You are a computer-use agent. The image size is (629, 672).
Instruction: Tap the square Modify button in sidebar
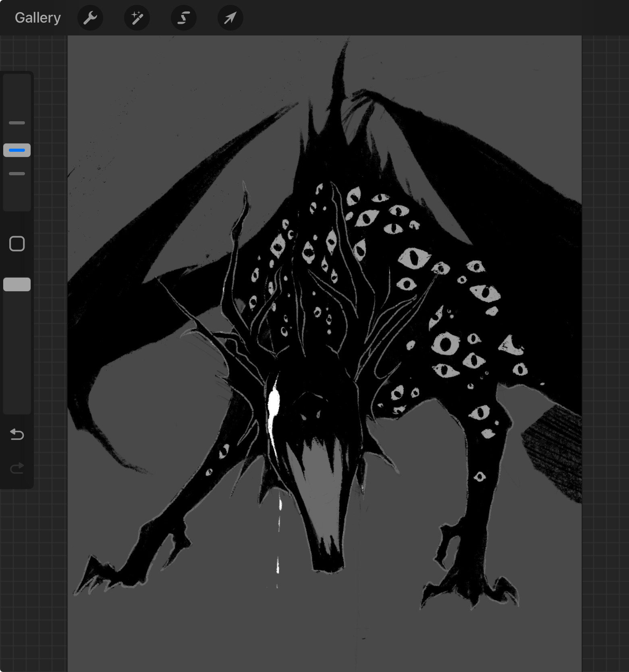coord(17,244)
